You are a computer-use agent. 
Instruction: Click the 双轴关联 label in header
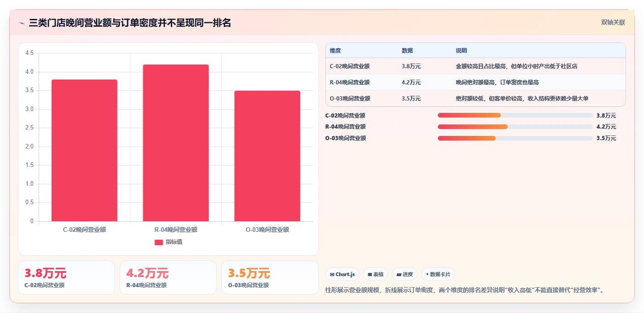click(x=613, y=22)
